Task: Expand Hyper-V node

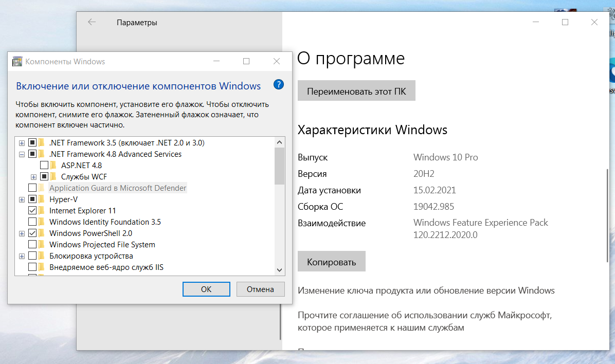Action: tap(22, 200)
